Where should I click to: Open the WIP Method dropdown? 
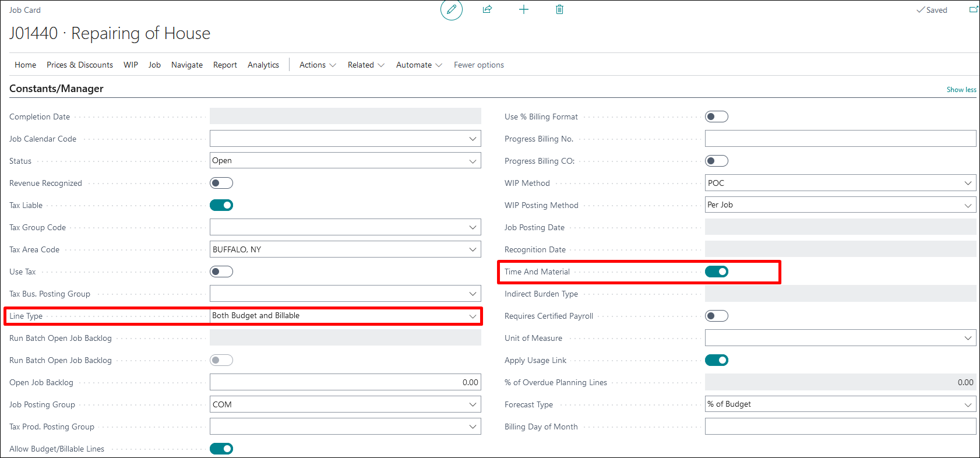click(840, 183)
